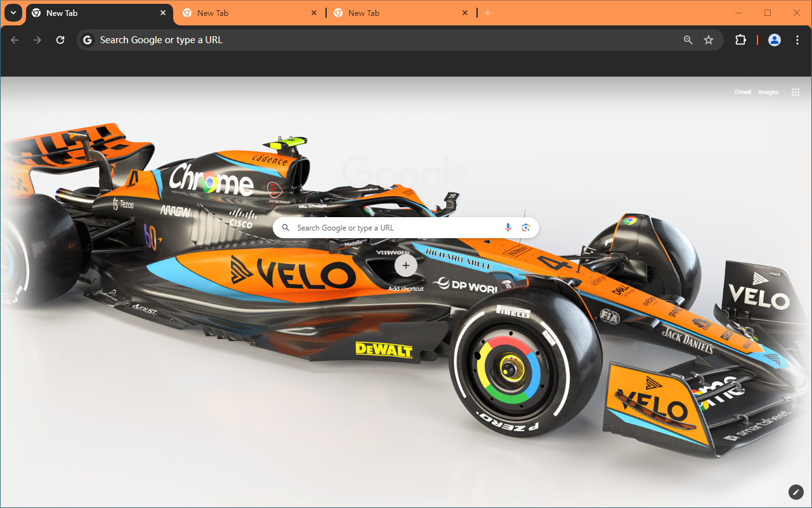Open Google apps grid
Image resolution: width=812 pixels, height=508 pixels.
click(x=796, y=92)
